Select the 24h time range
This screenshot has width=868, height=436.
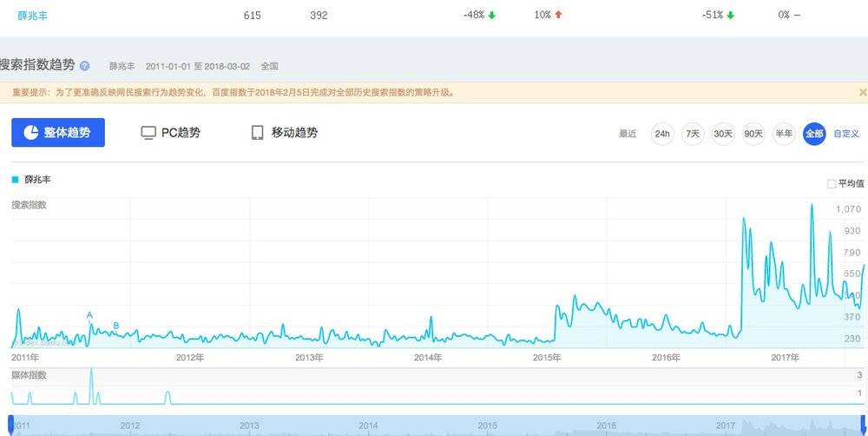662,134
